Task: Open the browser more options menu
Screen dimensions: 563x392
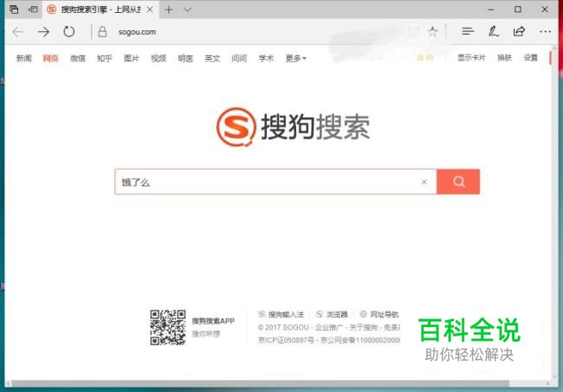Action: (x=545, y=31)
